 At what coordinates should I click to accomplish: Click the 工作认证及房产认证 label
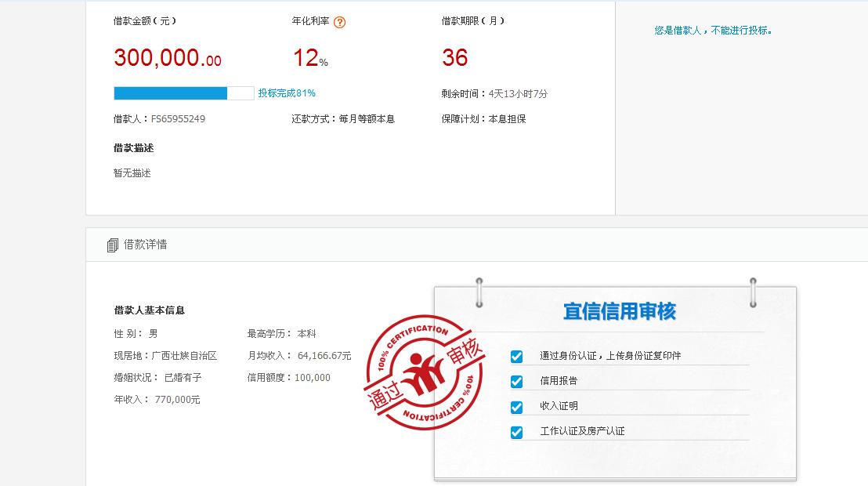coord(582,430)
